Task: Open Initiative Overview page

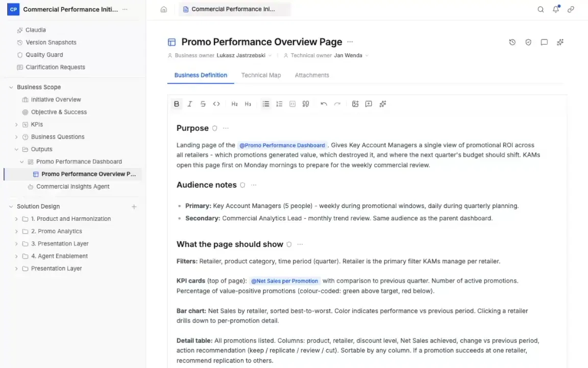Action: point(56,100)
